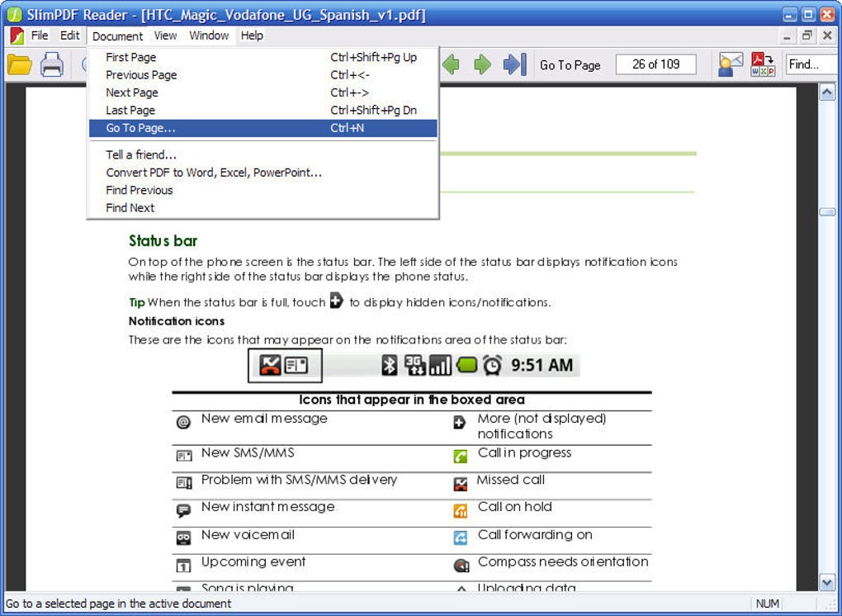Choose Convert PDF to Word, Excel, PowerPoint...
Screen dimensions: 842x616
pos(263,173)
